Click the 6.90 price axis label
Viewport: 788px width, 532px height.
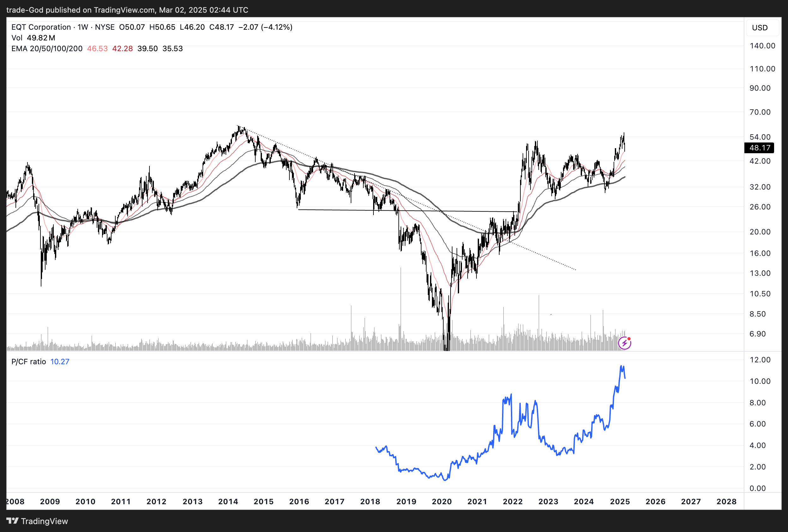coord(757,334)
